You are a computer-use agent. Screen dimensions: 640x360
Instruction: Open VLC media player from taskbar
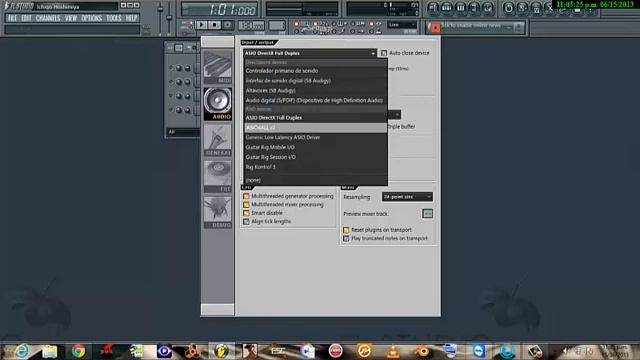(393, 351)
